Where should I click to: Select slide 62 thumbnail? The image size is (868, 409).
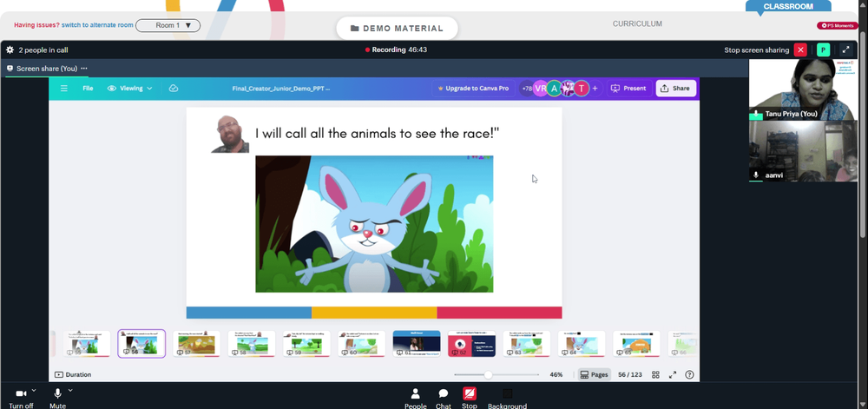tap(471, 344)
